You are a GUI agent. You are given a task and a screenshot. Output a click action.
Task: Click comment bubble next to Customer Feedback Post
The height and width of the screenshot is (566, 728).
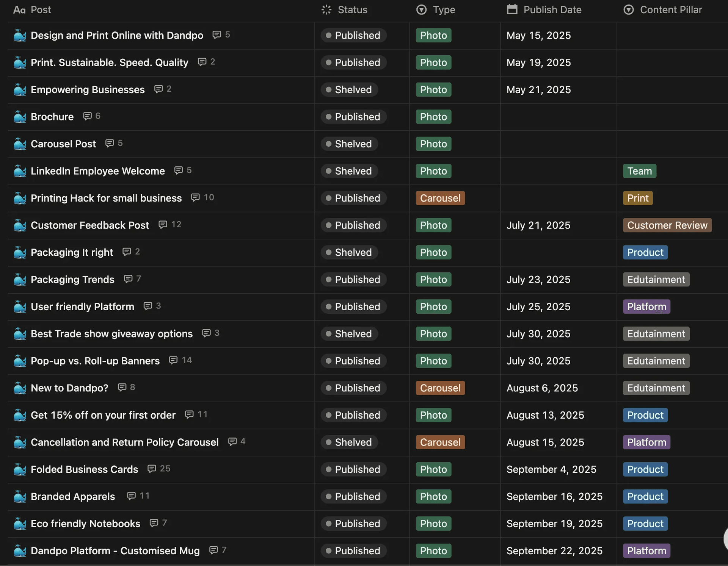[x=163, y=225]
